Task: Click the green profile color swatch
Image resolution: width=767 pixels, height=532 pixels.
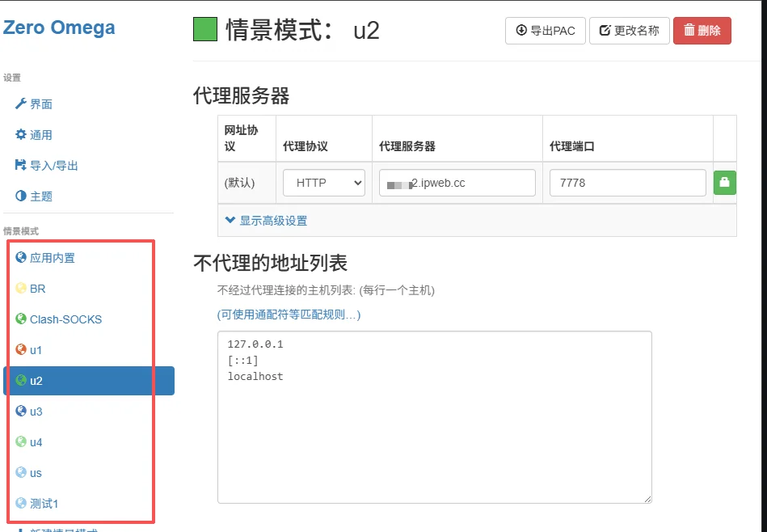Action: pos(205,29)
